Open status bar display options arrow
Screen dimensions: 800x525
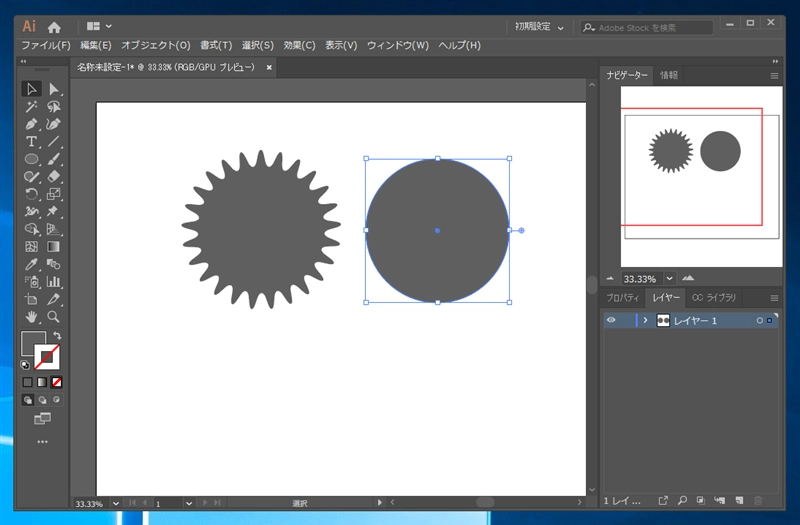[x=380, y=503]
